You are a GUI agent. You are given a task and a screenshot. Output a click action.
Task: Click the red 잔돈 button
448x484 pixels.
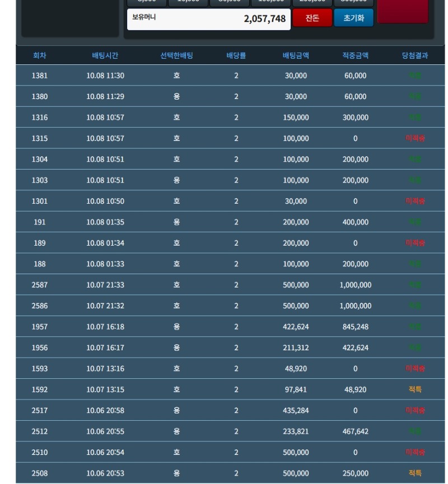[312, 18]
